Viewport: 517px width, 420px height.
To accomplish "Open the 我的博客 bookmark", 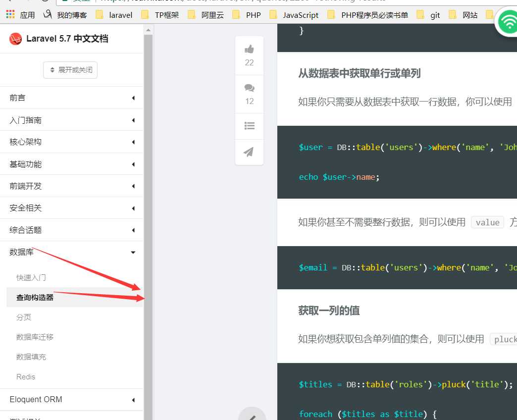I will pyautogui.click(x=65, y=15).
